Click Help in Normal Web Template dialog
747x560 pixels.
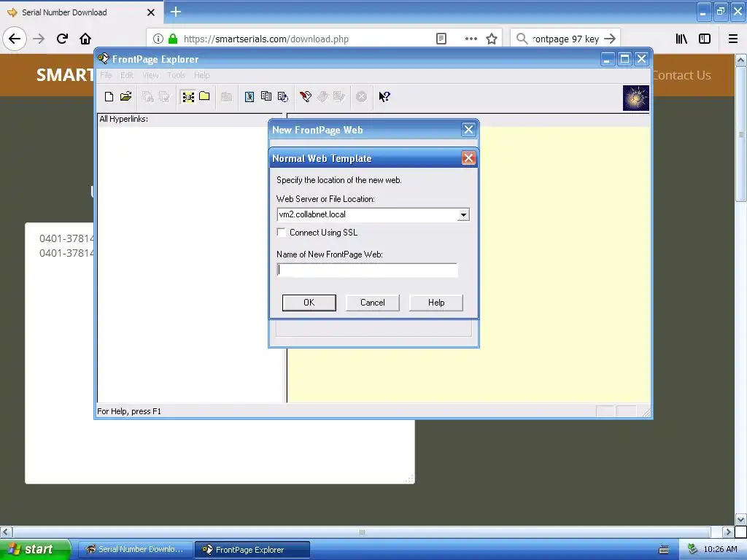tap(436, 303)
